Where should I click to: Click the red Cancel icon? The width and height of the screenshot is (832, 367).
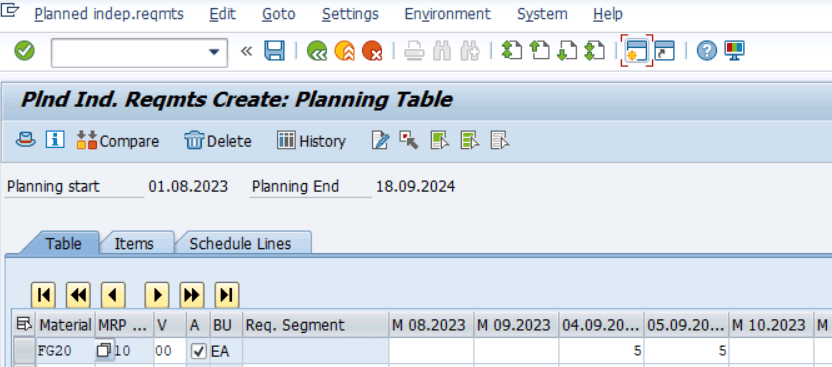point(372,51)
